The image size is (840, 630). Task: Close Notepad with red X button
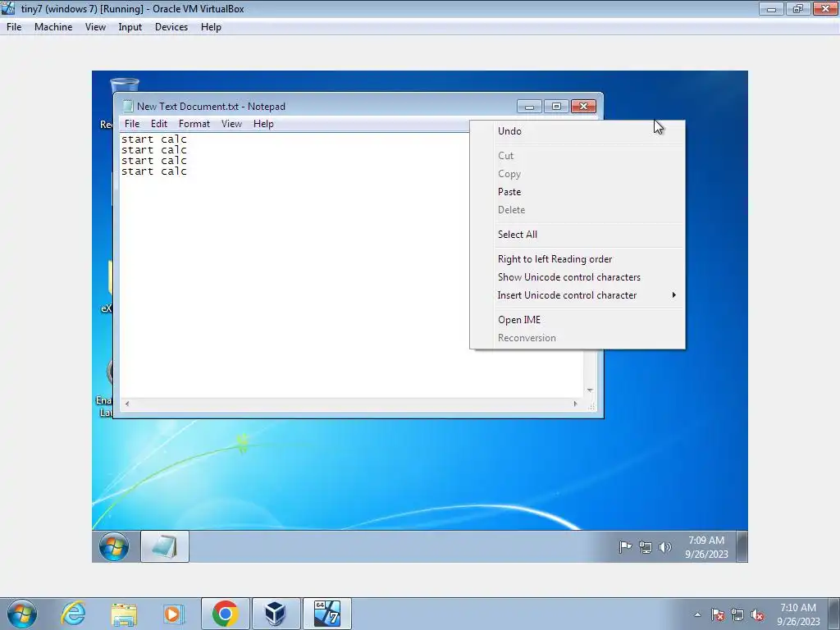point(583,106)
